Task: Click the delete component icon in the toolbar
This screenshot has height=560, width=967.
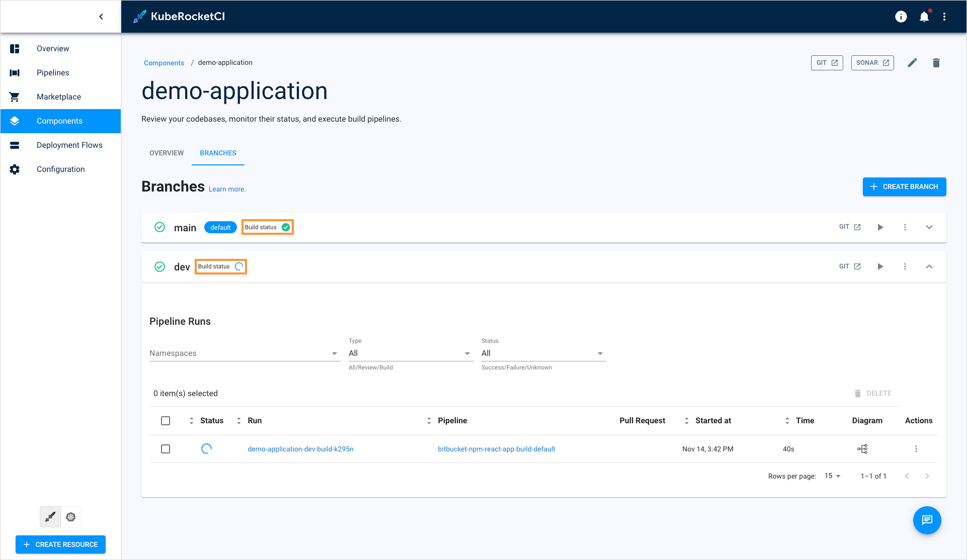Action: 936,63
